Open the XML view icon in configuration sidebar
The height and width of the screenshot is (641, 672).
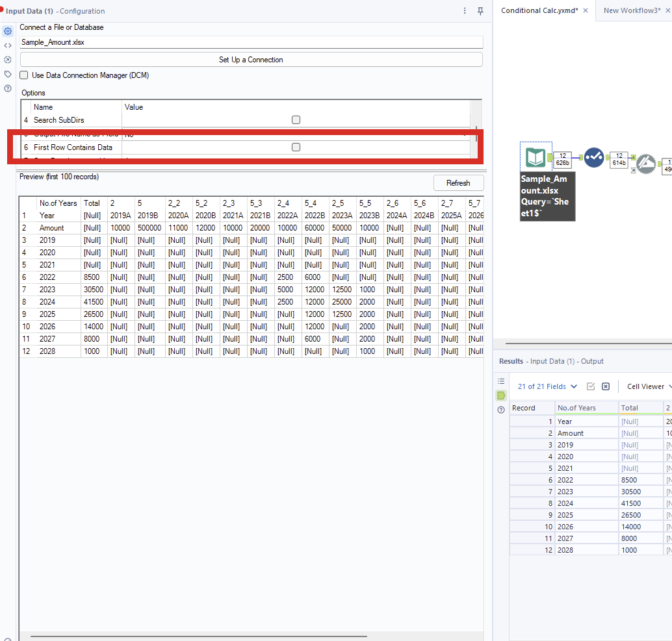click(x=8, y=45)
